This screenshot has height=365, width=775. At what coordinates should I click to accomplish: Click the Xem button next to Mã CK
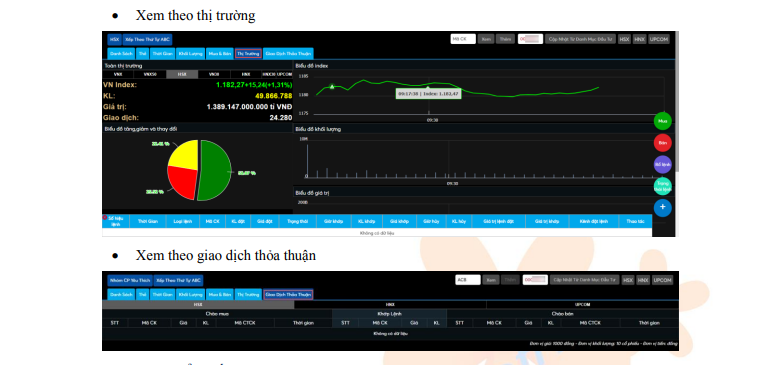coord(486,39)
